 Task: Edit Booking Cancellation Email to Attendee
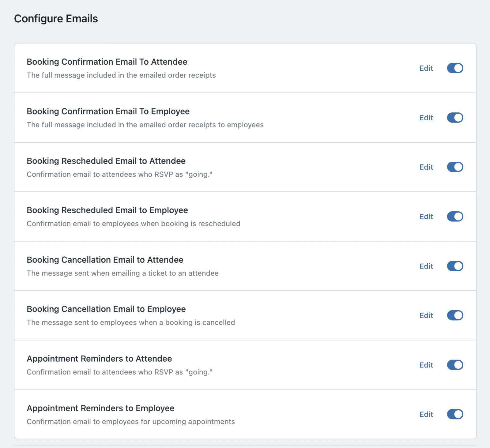(426, 266)
